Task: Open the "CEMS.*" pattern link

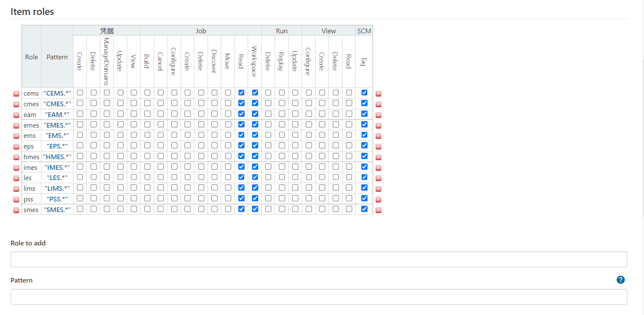Action: (x=57, y=93)
